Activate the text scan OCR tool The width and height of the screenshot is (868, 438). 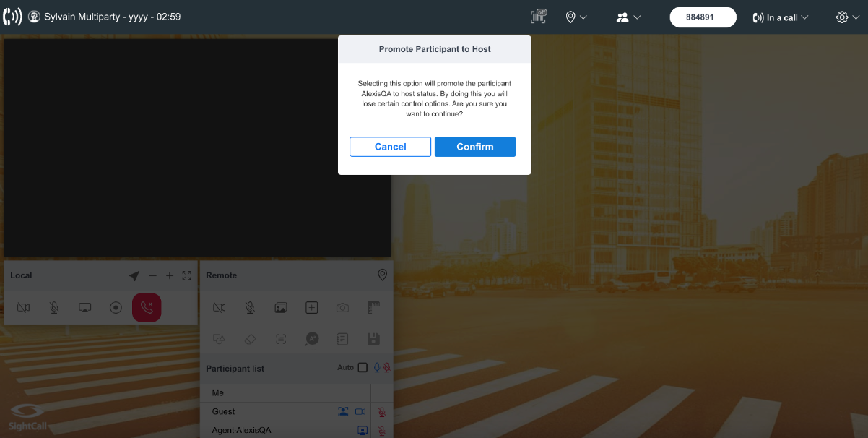(281, 338)
